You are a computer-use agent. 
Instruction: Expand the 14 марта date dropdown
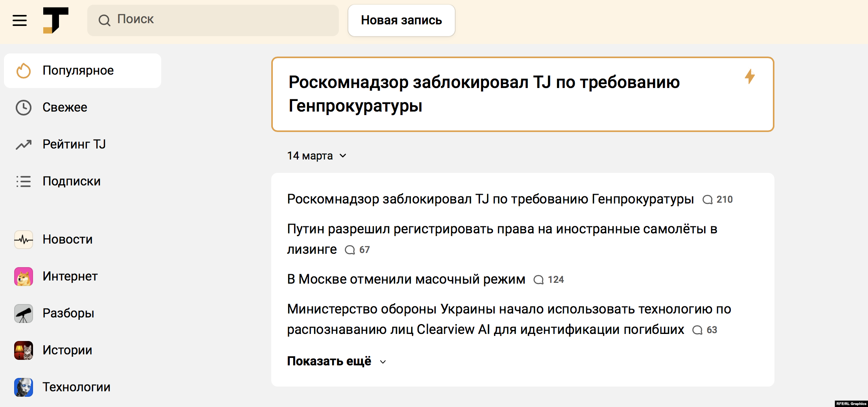(x=316, y=156)
